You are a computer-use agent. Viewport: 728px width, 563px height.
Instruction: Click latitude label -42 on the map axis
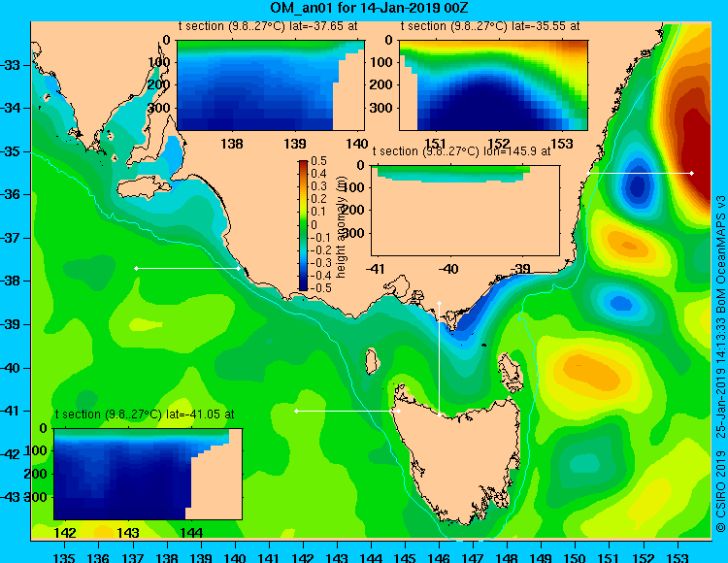click(x=11, y=453)
